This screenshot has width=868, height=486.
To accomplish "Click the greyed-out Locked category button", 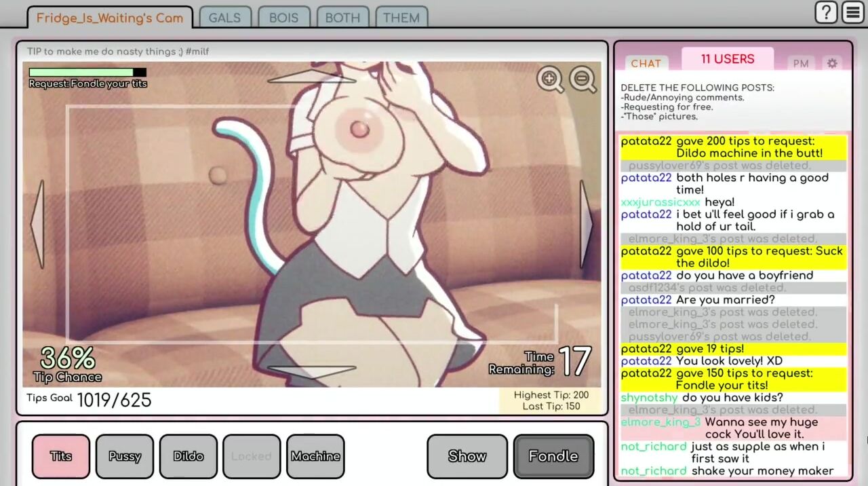I will pos(252,456).
